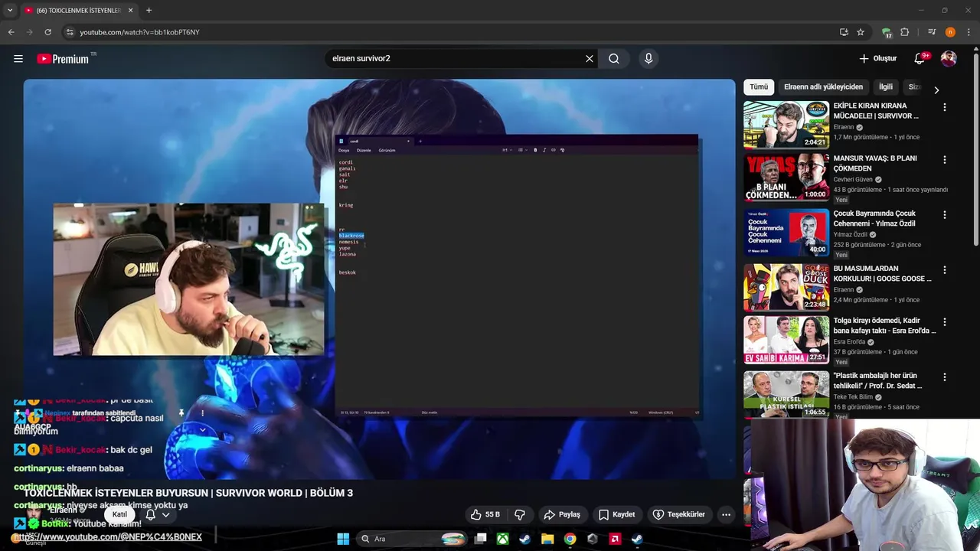Open the YouTube account avatar menu
This screenshot has height=551, width=980.
(949, 58)
